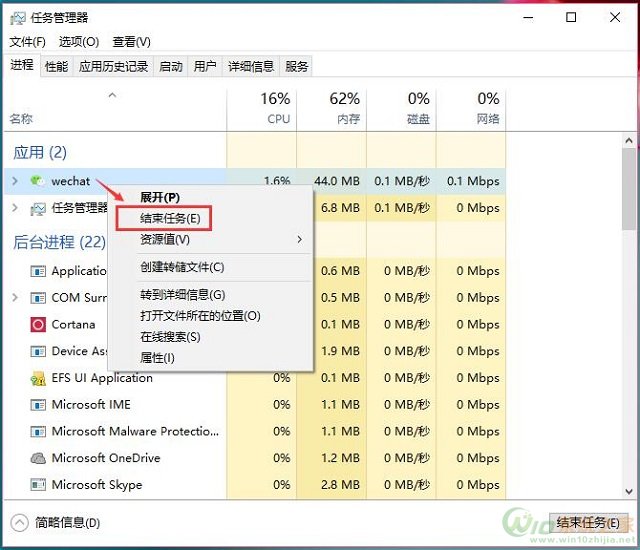Switch to the 启动 tab
This screenshot has width=640, height=550.
pos(171,66)
